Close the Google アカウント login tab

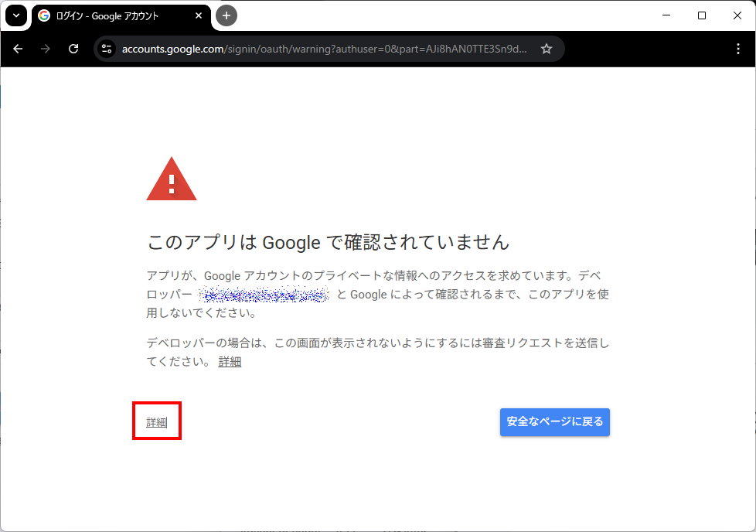199,15
